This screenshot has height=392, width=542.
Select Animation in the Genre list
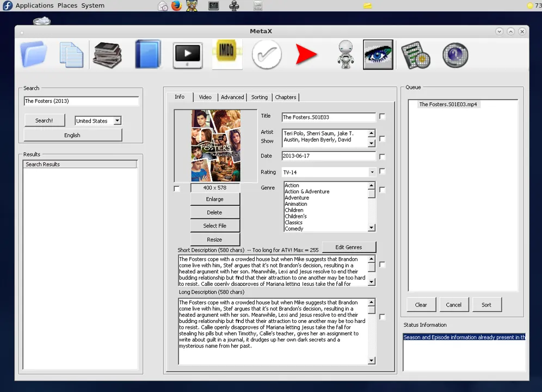pyautogui.click(x=296, y=204)
